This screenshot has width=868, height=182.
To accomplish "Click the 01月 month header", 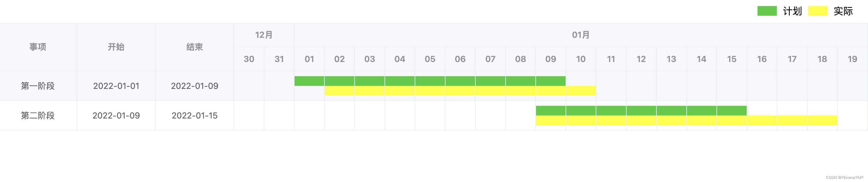I will coord(581,35).
